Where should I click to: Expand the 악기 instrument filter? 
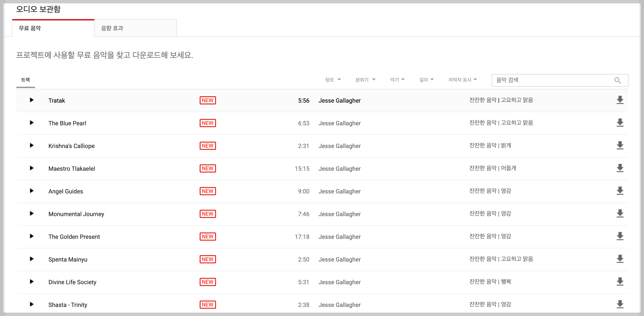[x=397, y=80]
